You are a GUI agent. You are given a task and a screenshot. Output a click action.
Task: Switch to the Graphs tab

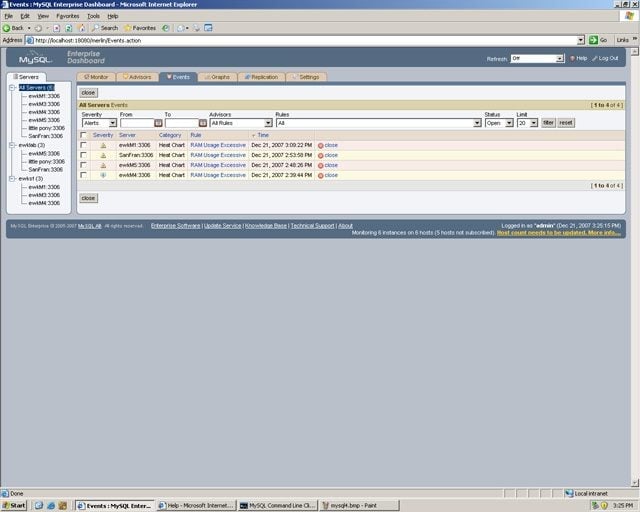[218, 77]
